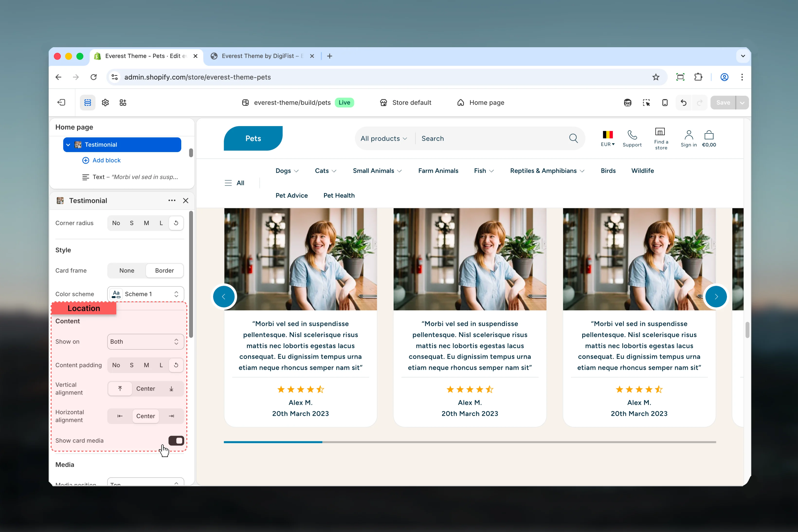
Task: Open the Color scheme dropdown
Action: [x=145, y=294]
